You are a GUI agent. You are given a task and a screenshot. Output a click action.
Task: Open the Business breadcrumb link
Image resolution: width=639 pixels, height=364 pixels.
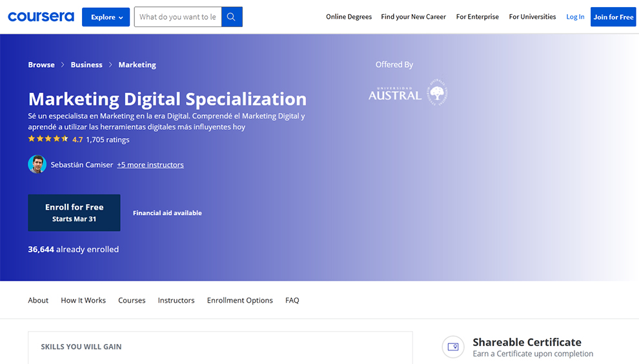[86, 65]
